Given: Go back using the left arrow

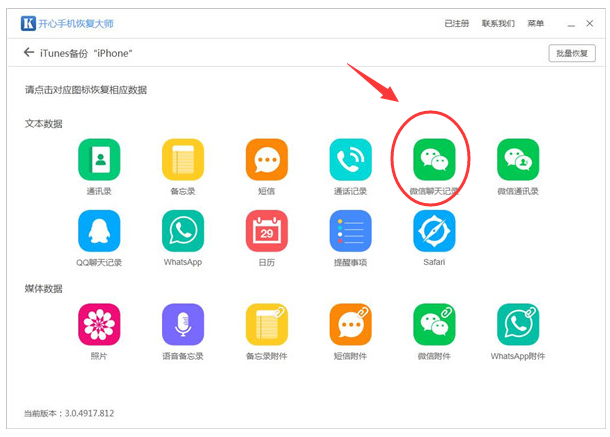Looking at the screenshot, I should coord(29,52).
